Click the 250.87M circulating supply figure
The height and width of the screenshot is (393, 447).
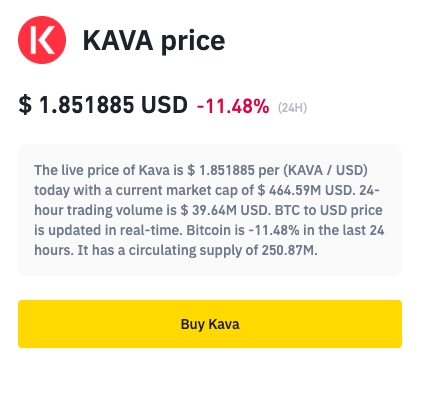[288, 250]
